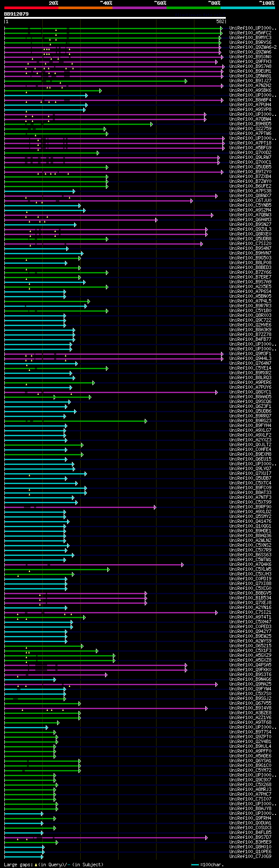Open hit UniRef100_Q6H4M3
This screenshot has width=279, height=868.
tap(250, 219)
